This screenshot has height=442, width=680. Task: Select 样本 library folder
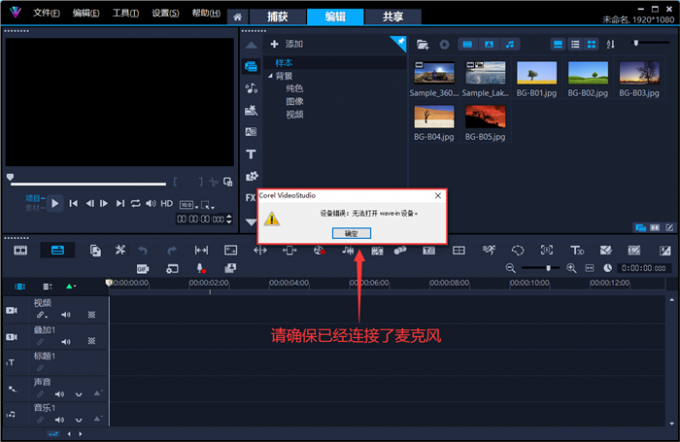[x=284, y=63]
